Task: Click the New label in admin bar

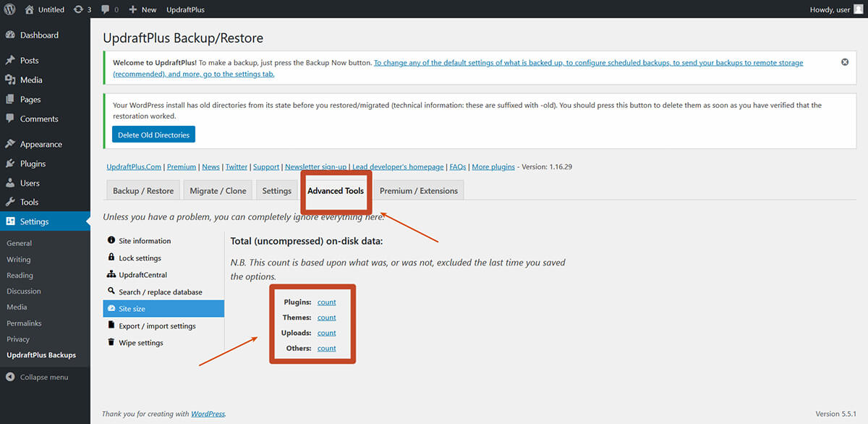Action: pyautogui.click(x=149, y=9)
